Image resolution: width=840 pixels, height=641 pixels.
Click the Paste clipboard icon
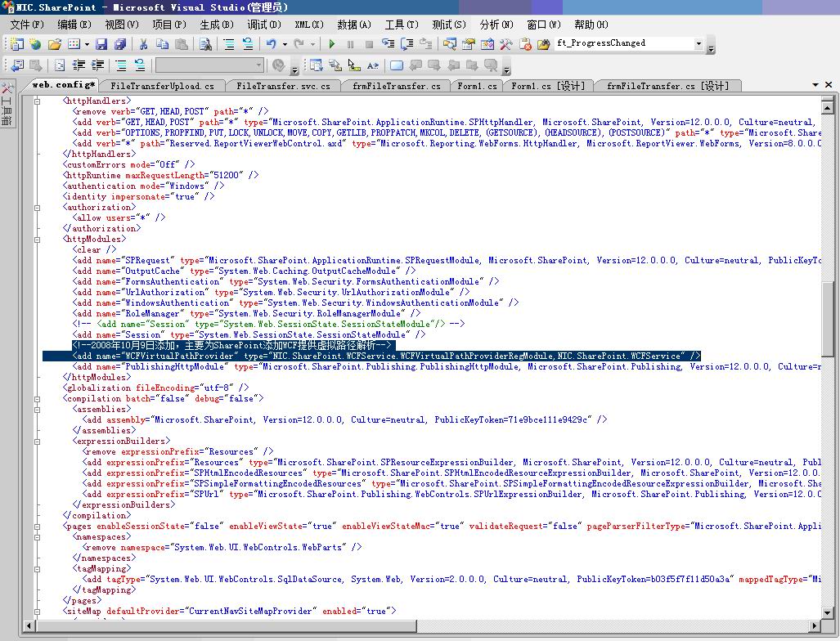tap(182, 44)
